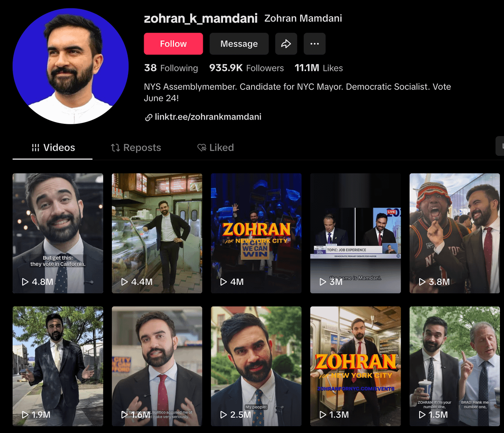Switch to the Reposts tab

click(x=136, y=148)
